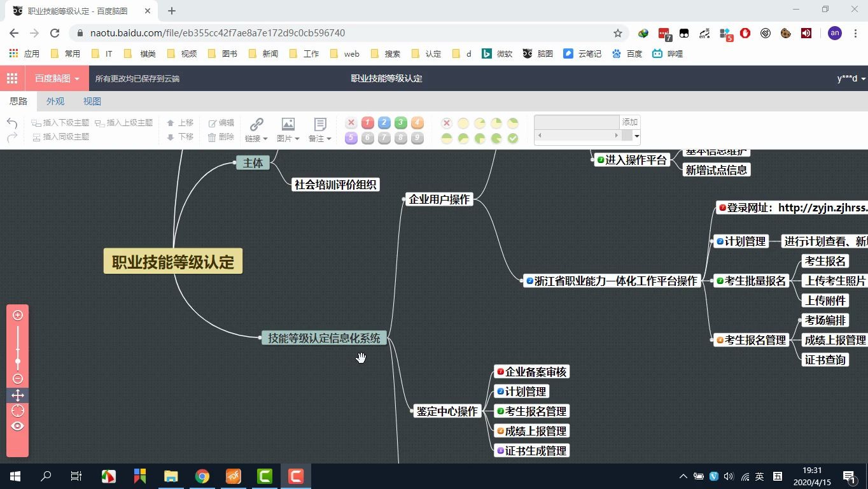The height and width of the screenshot is (489, 868).
Task: Click the 备注 note icon
Action: 320,124
